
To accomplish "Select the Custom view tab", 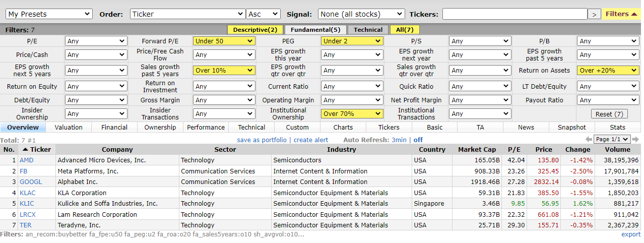I will [297, 128].
